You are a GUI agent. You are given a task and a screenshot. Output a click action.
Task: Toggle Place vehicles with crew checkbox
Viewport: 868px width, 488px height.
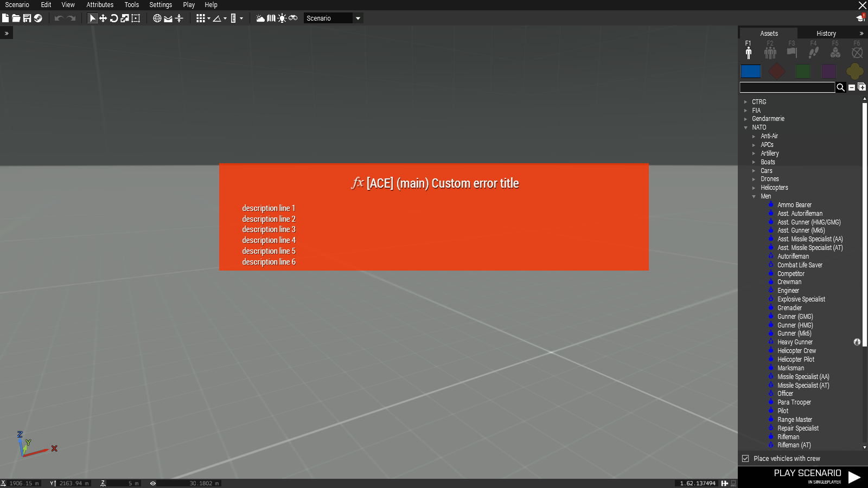pyautogui.click(x=745, y=459)
